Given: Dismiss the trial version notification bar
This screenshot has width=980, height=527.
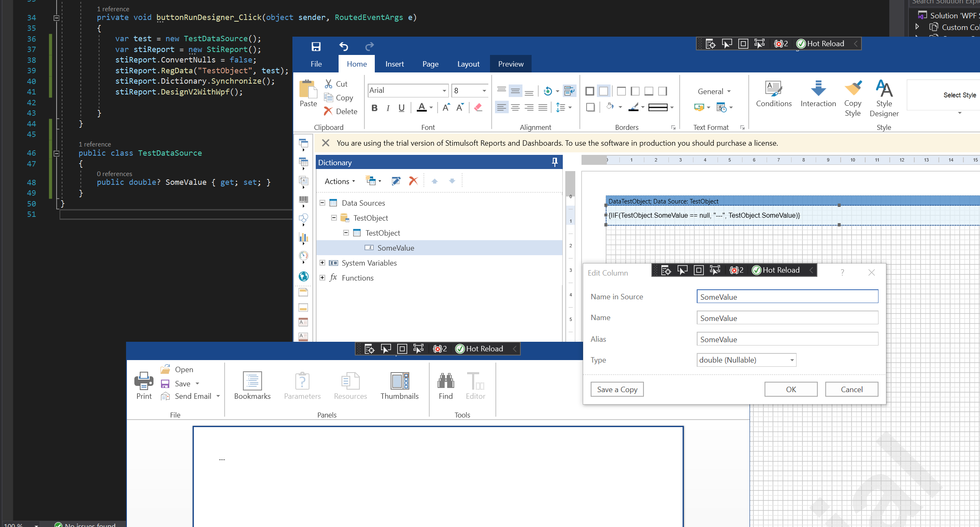Looking at the screenshot, I should click(326, 143).
